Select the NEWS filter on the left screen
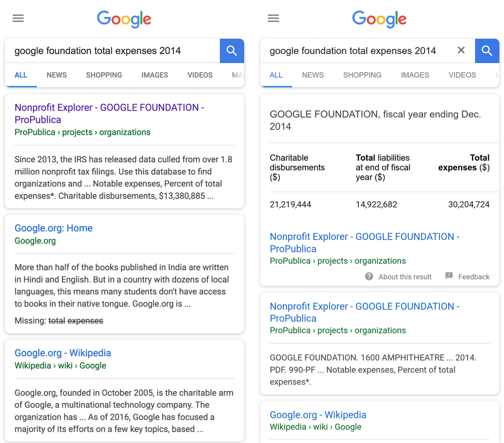 pyautogui.click(x=56, y=75)
